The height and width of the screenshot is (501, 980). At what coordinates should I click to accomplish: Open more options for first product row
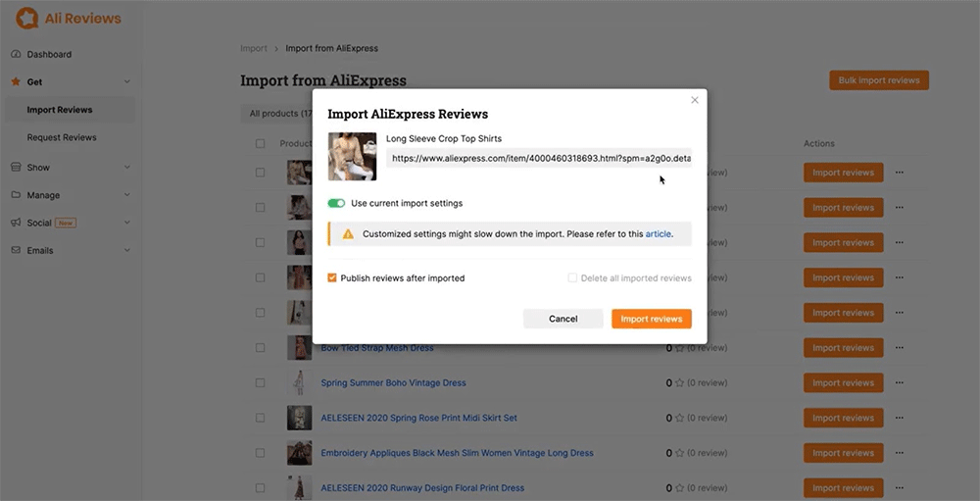click(x=899, y=173)
